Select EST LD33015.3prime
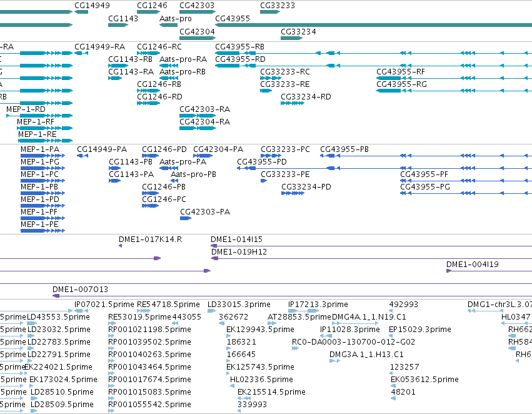The width and height of the screenshot is (532, 414). (x=239, y=305)
